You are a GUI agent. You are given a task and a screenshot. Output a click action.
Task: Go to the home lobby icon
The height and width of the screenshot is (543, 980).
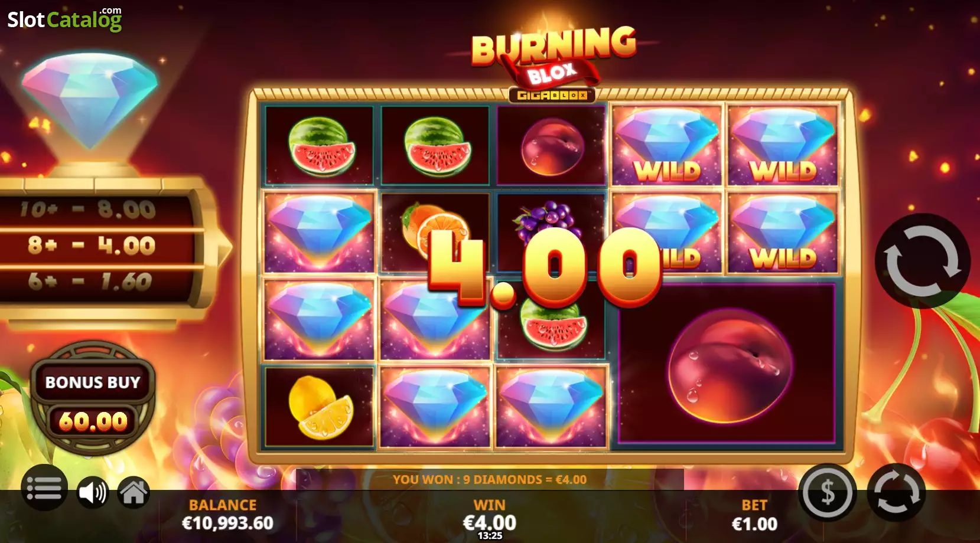click(134, 493)
